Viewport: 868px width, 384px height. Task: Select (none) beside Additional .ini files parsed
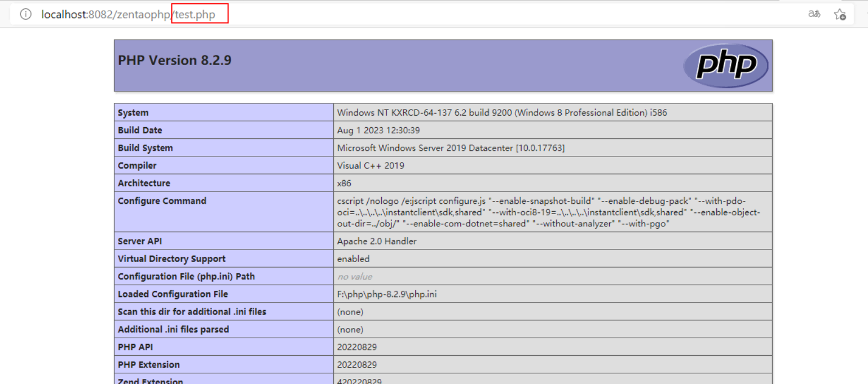[x=350, y=329]
